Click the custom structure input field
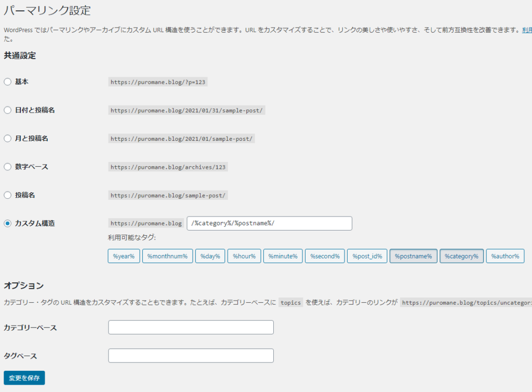This screenshot has height=392, width=532. tap(270, 223)
